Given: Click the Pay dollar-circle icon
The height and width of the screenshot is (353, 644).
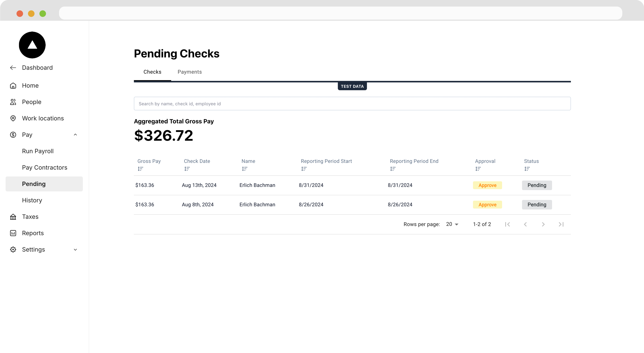Looking at the screenshot, I should coord(13,135).
